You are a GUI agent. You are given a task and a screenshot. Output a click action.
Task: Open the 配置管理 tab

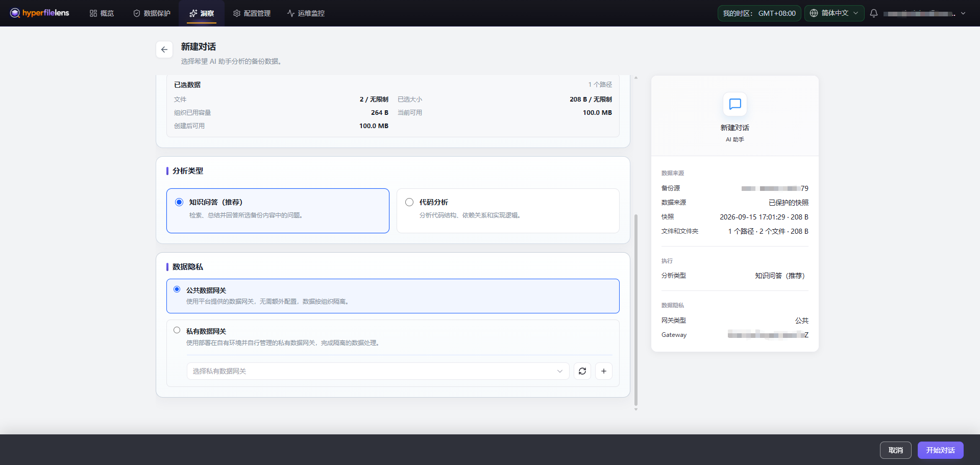pyautogui.click(x=252, y=13)
